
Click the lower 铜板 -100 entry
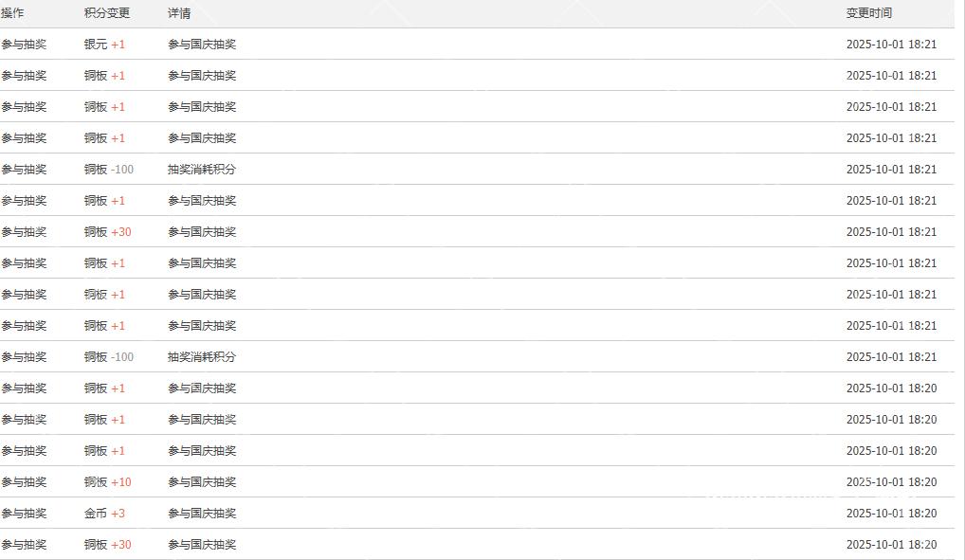(109, 357)
